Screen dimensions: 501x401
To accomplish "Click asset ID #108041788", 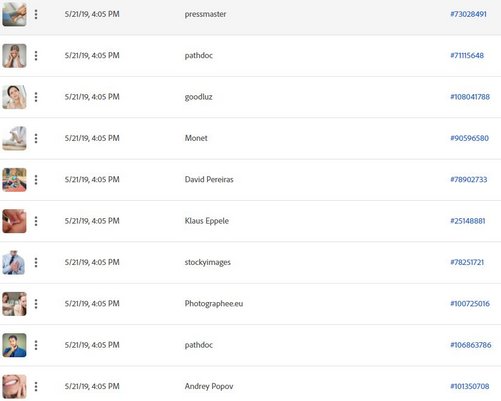I will [x=470, y=97].
